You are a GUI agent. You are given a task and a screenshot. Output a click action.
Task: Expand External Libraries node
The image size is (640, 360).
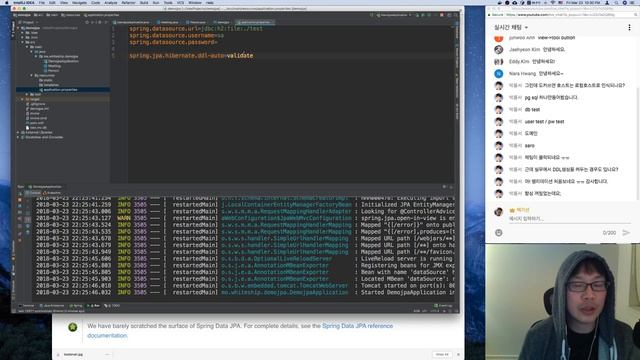pyautogui.click(x=19, y=132)
